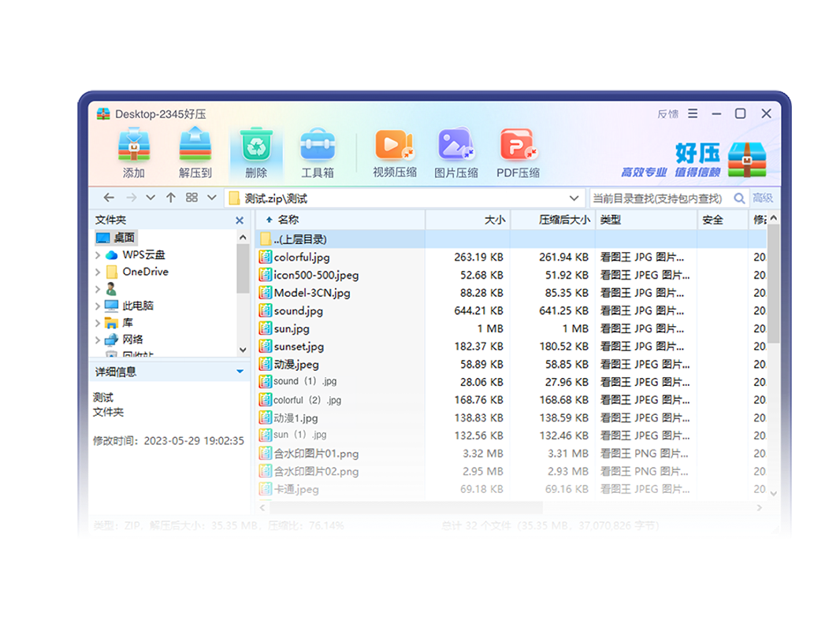Click the up-to-parent folder arrow

171,198
